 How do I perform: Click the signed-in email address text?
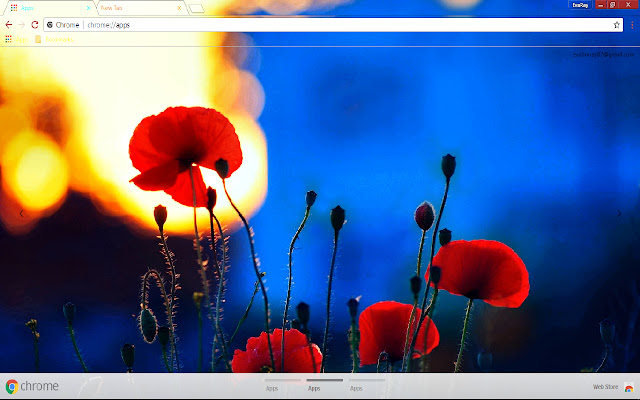pyautogui.click(x=603, y=54)
